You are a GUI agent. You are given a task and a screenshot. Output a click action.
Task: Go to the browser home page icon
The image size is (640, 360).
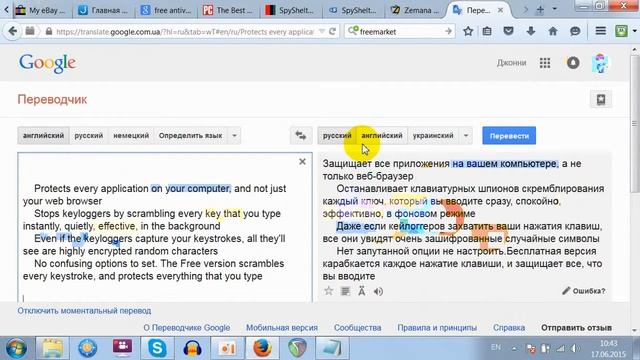pyautogui.click(x=553, y=31)
